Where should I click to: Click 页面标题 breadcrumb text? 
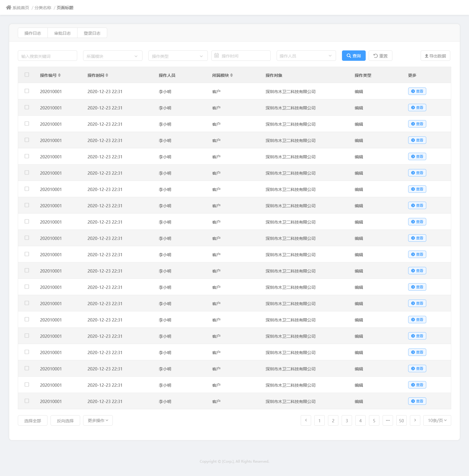[65, 8]
